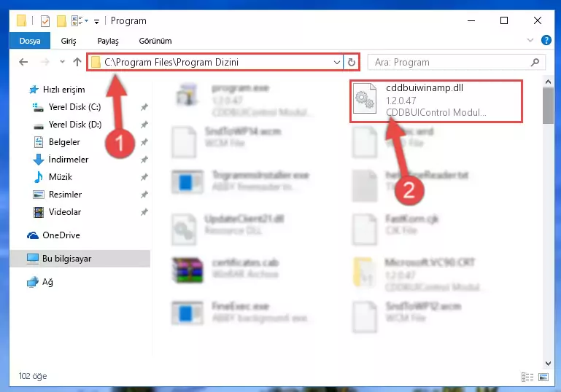Minimize the Program window
The image size is (561, 392).
click(471, 20)
